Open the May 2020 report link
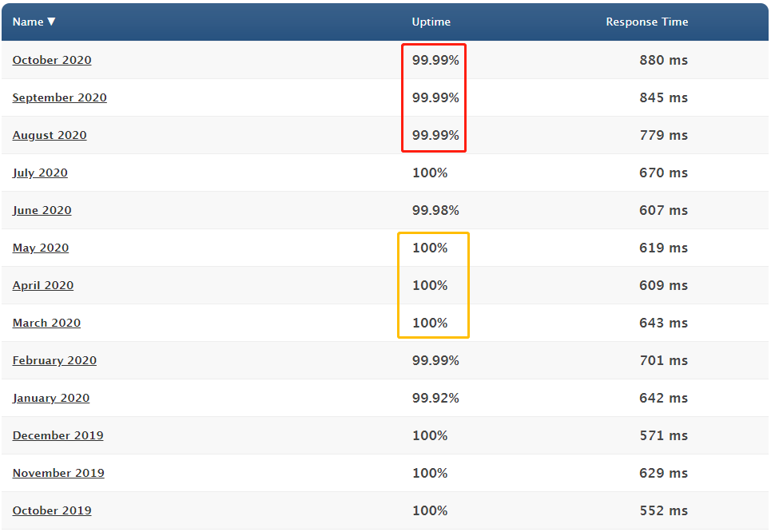771x532 pixels. point(40,248)
